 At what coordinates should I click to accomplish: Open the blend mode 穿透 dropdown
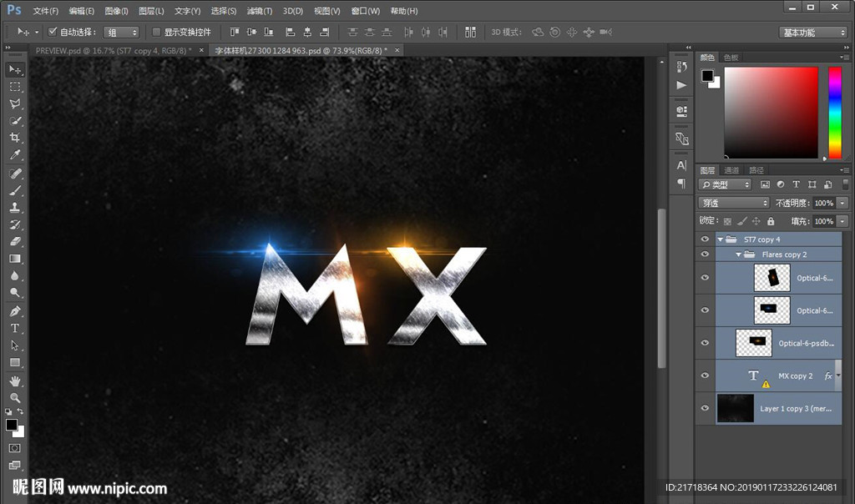click(x=733, y=203)
